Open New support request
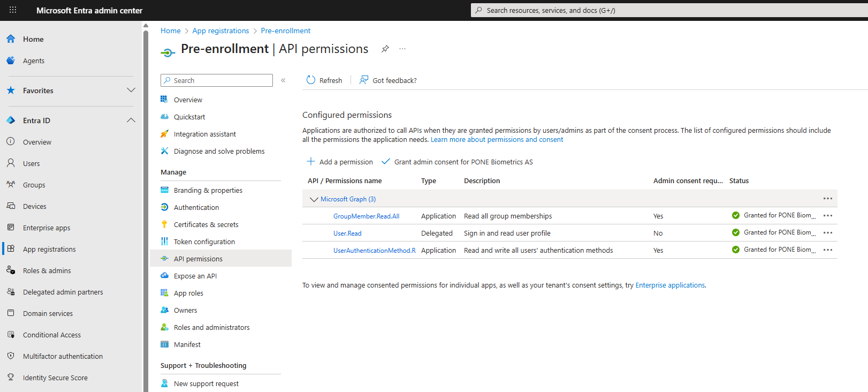The image size is (868, 392). (x=206, y=383)
